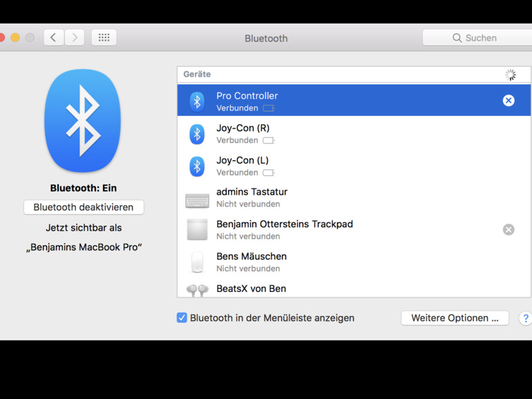Click the Bluetooth window title
The image size is (532, 399).
point(266,38)
